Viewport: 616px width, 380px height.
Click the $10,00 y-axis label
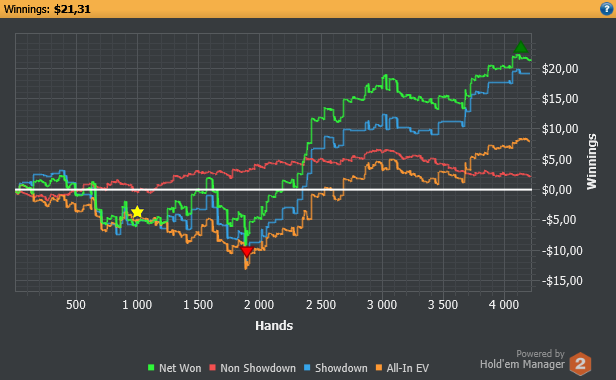[x=560, y=129]
